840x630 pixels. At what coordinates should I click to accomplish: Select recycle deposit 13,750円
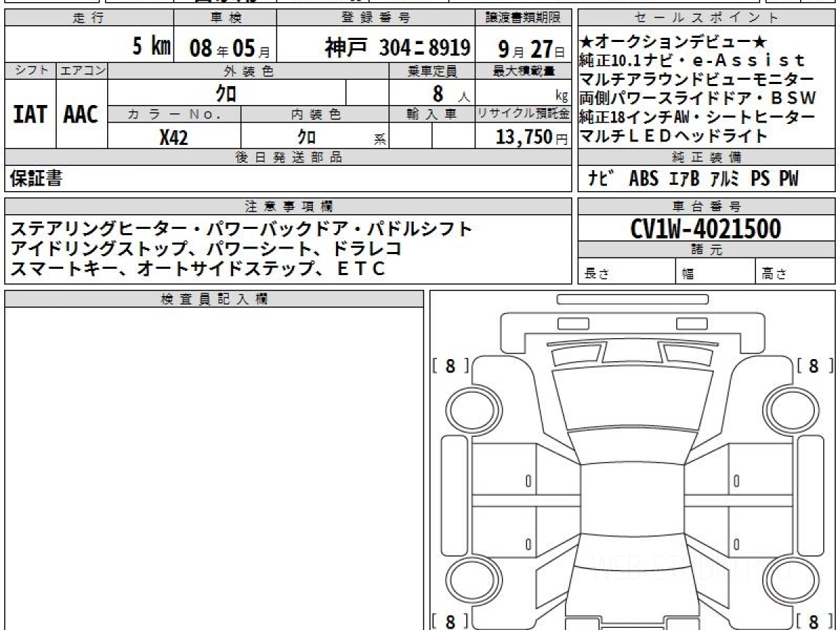pos(532,136)
